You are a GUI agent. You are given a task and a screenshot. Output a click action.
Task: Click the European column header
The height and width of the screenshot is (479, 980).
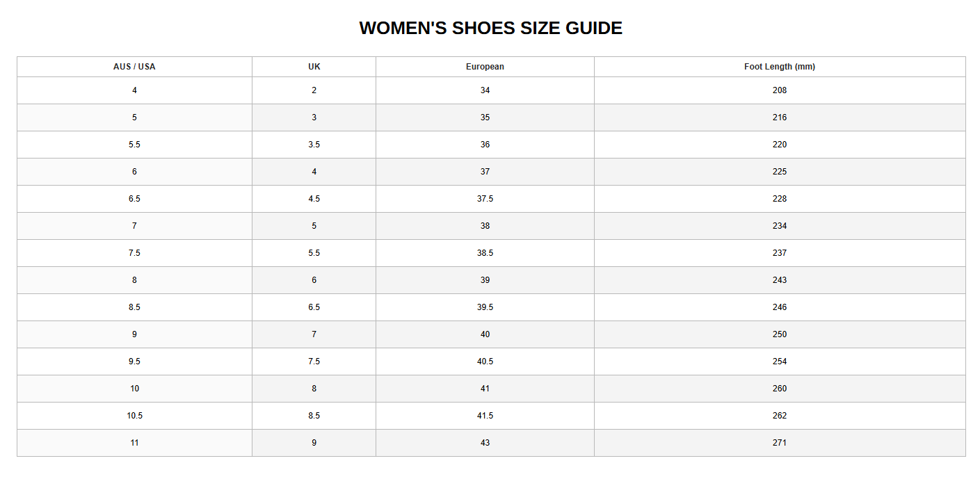(x=485, y=67)
